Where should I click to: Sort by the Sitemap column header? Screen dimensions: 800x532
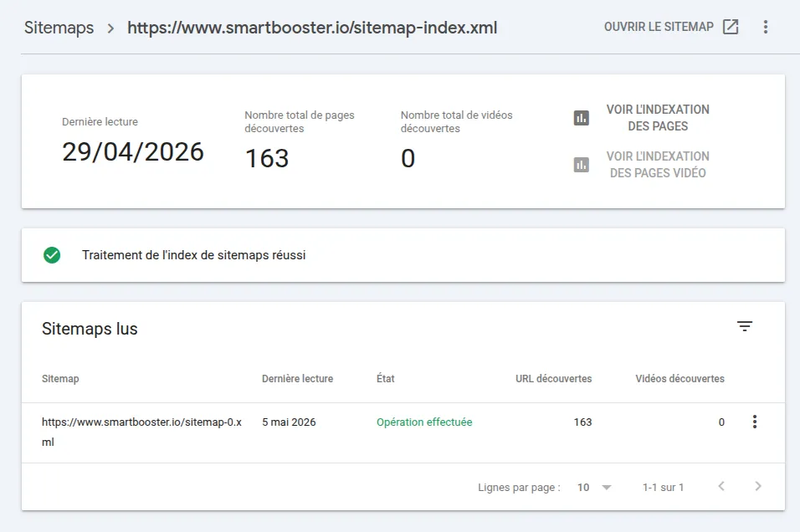pyautogui.click(x=60, y=378)
